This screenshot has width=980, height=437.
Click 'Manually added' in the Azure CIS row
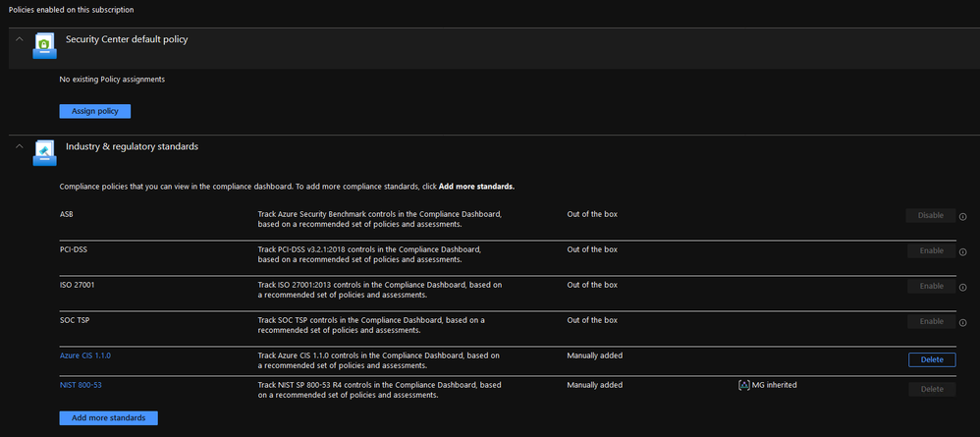pos(594,355)
